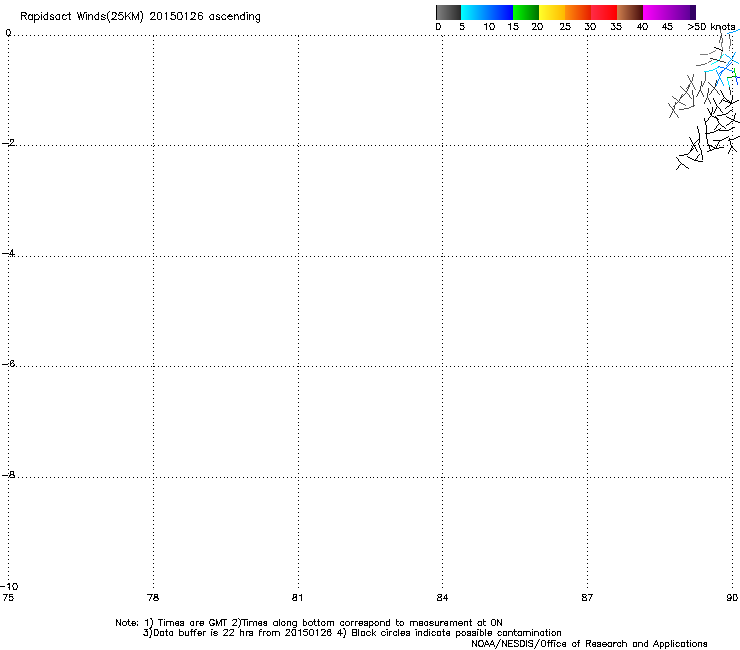Click the latitude label '-10'
The image size is (740, 650).
click(x=9, y=586)
